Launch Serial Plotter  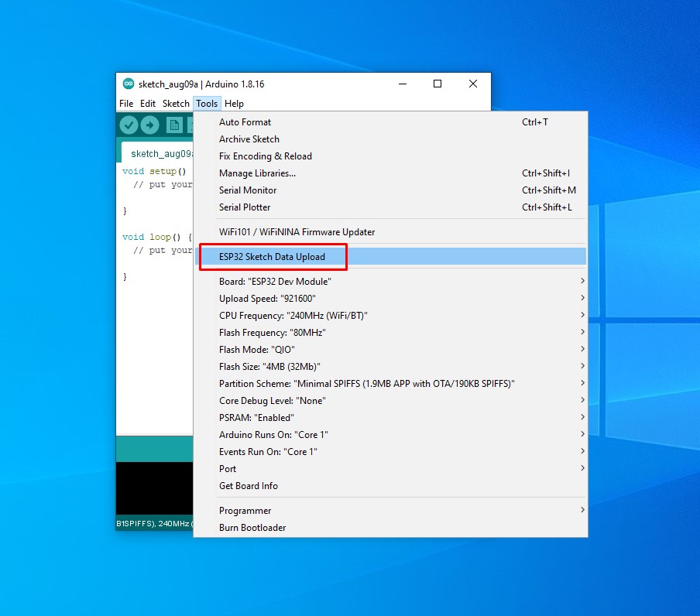(x=245, y=207)
